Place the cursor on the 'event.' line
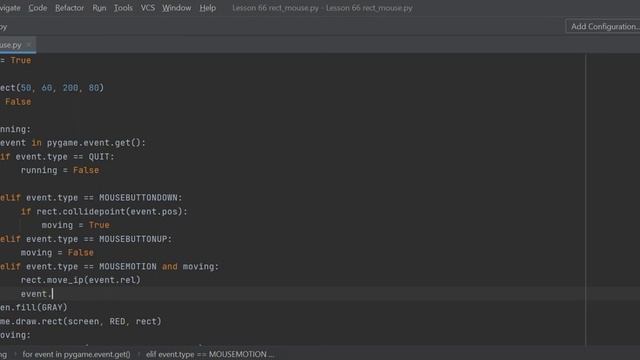Image resolution: width=640 pixels, height=360 pixels. [x=37, y=293]
